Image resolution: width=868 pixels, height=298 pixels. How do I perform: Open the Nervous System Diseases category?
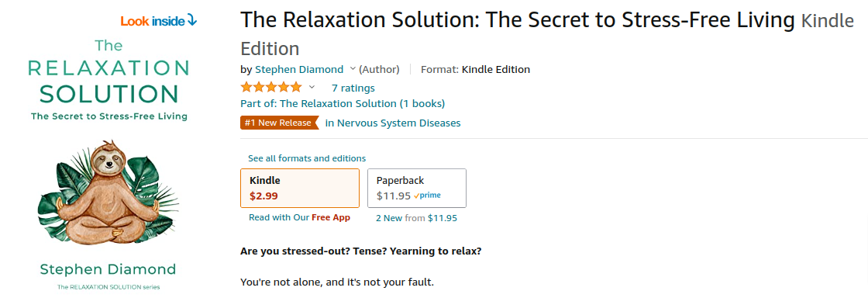tap(393, 123)
